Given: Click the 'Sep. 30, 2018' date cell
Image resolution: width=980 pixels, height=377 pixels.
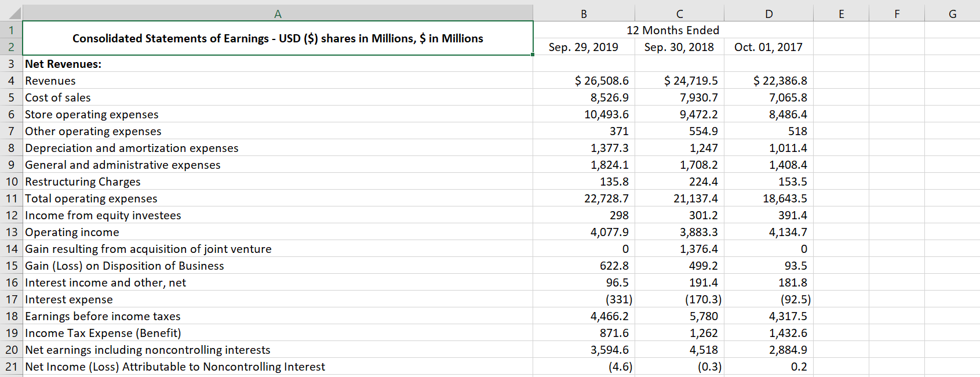Looking at the screenshot, I should point(679,47).
